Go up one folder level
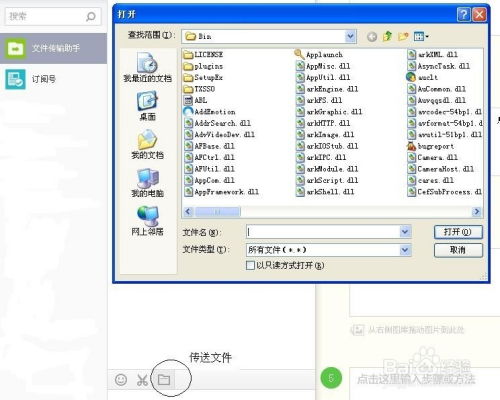Image resolution: width=500 pixels, height=400 pixels. pyautogui.click(x=387, y=36)
